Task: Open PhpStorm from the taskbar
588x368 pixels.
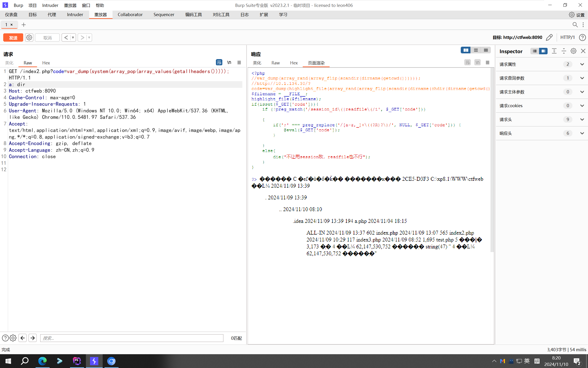Action: pos(77,361)
